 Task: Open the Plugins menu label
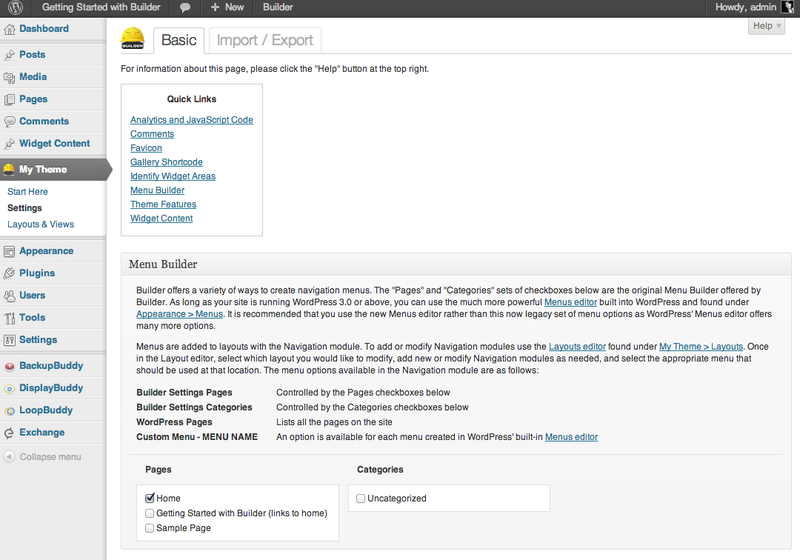pos(37,273)
